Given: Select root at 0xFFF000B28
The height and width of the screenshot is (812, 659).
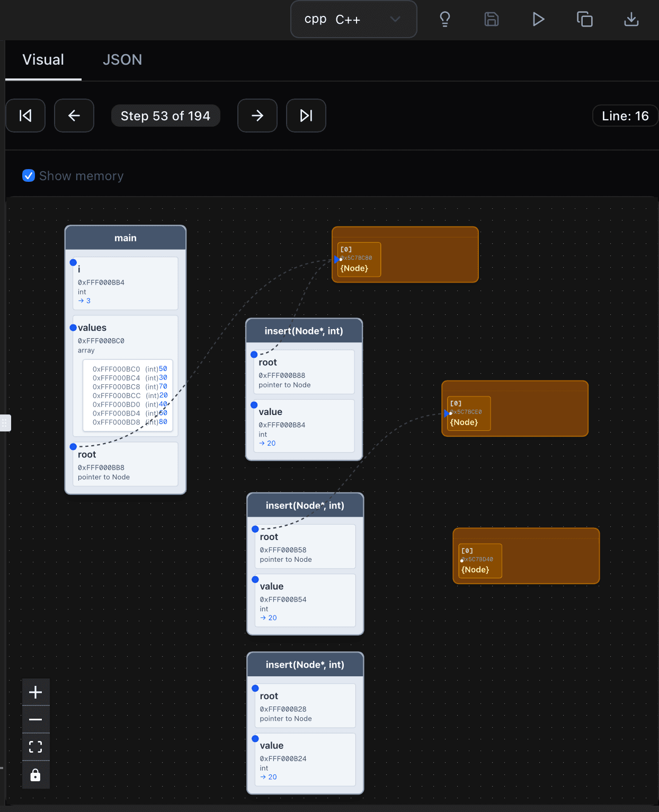Looking at the screenshot, I should click(x=305, y=705).
